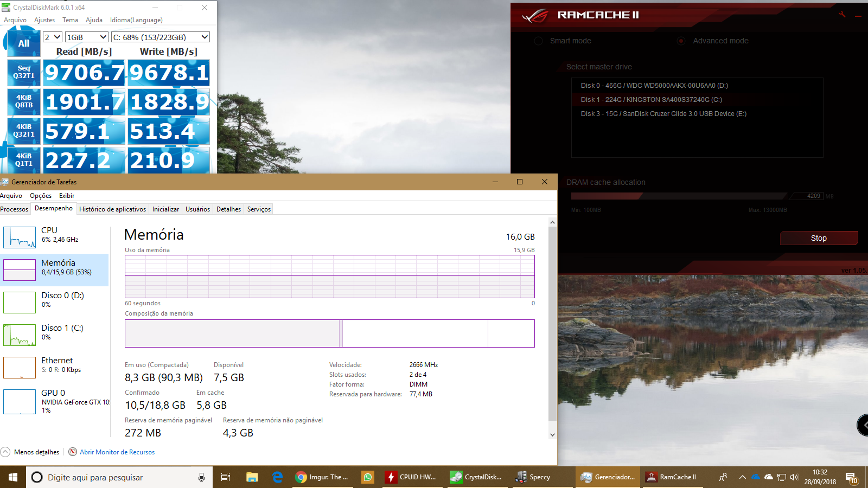868x488 pixels.
Task: Collapse view with Menos detalhes
Action: (30, 452)
